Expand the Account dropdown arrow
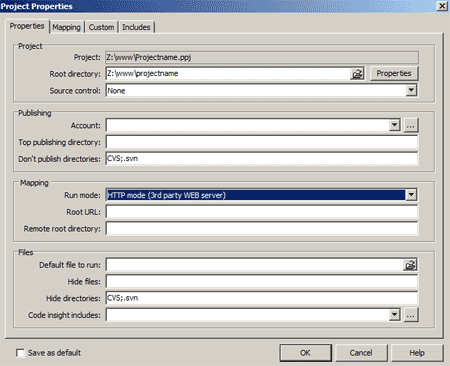This screenshot has width=450, height=366. (395, 125)
